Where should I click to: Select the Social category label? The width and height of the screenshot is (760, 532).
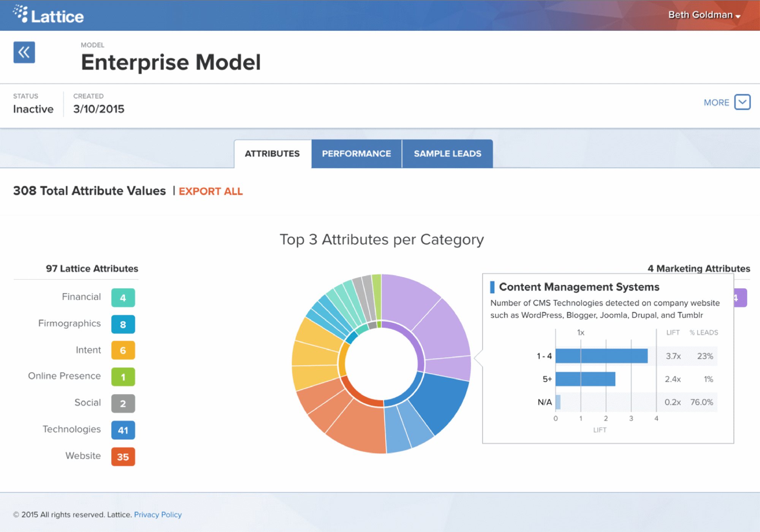[x=88, y=403]
